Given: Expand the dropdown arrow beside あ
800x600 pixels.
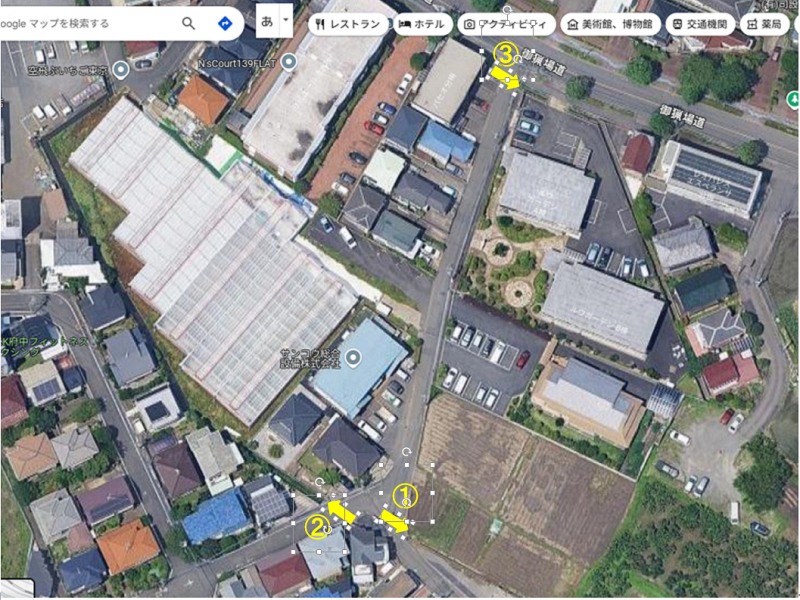Looking at the screenshot, I should pyautogui.click(x=286, y=21).
